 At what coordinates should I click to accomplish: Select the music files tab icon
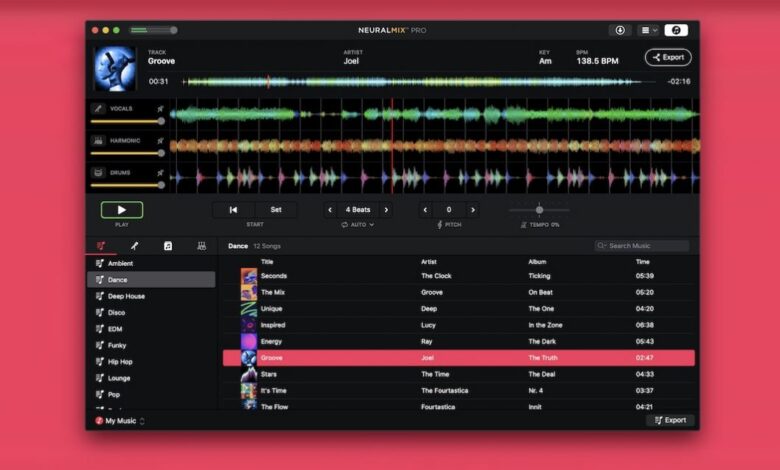(168, 246)
